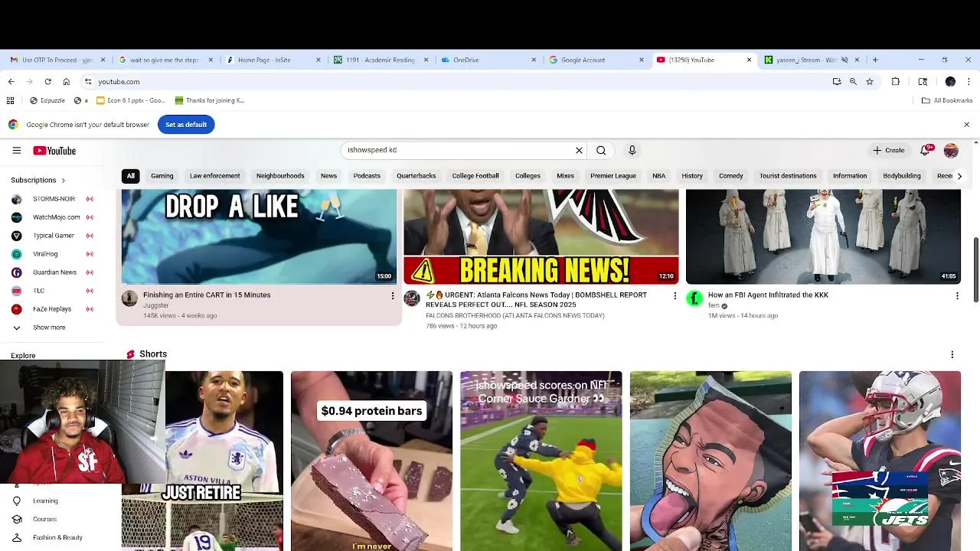980x551 pixels.
Task: Click the Set as default button
Action: point(186,124)
